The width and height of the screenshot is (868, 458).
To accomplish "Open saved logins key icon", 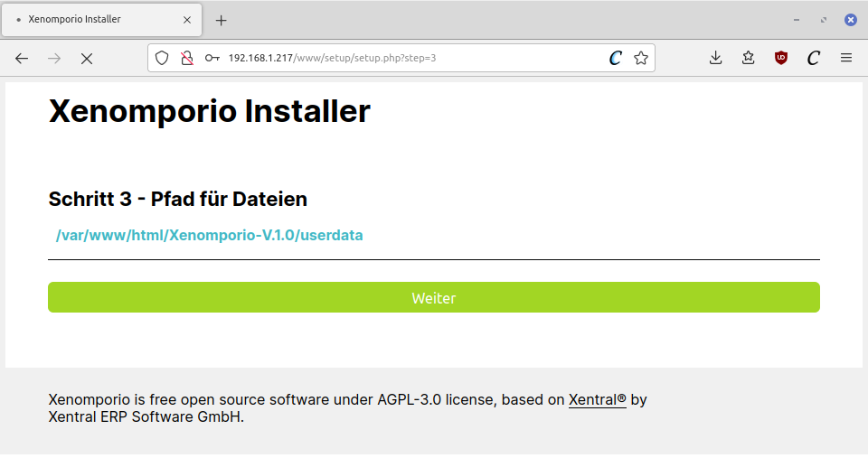I will [x=212, y=58].
